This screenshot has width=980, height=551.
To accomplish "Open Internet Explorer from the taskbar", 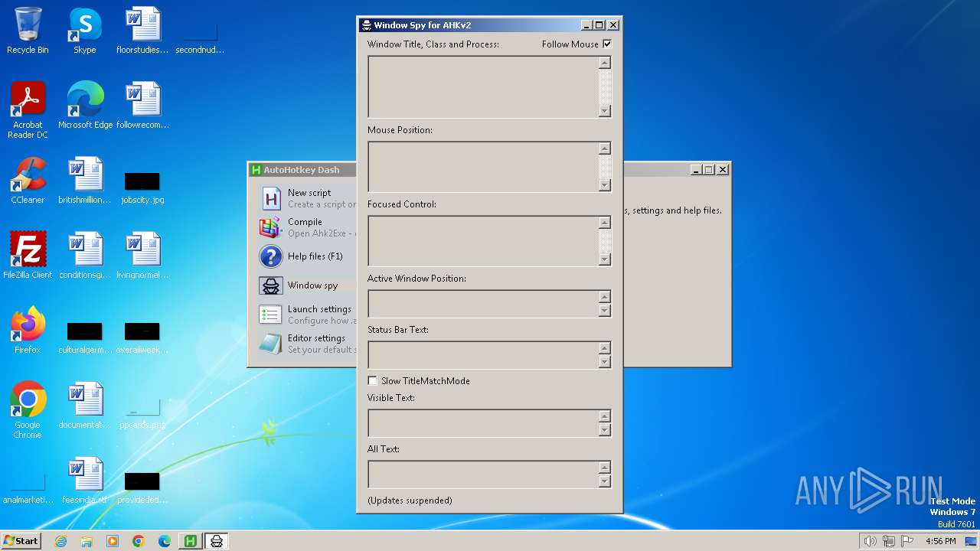I will [60, 541].
